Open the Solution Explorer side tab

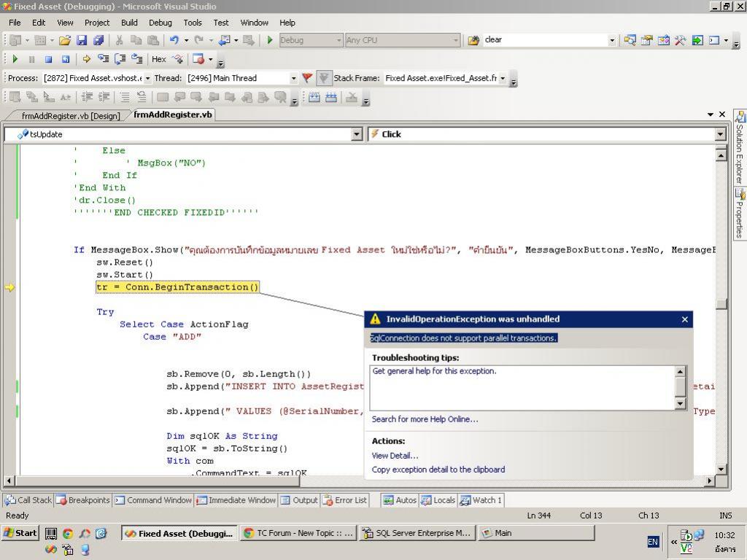(740, 147)
